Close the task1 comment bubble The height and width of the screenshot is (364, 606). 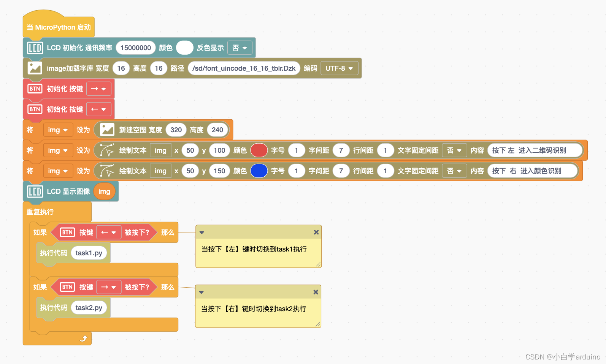coord(316,232)
